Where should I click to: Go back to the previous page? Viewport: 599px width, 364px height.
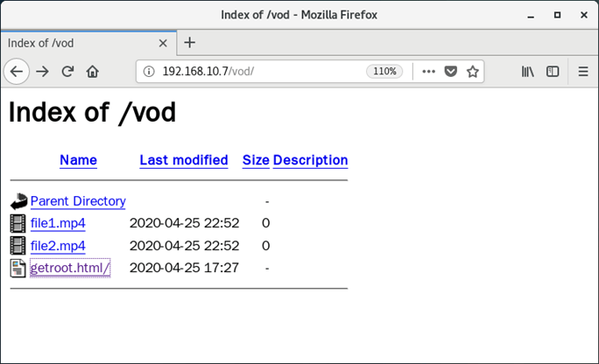click(17, 72)
